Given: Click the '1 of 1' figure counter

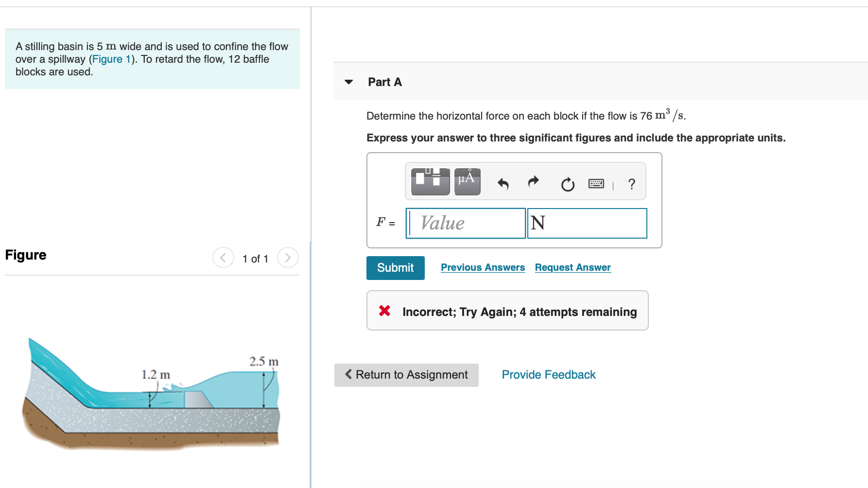Looking at the screenshot, I should (x=255, y=259).
